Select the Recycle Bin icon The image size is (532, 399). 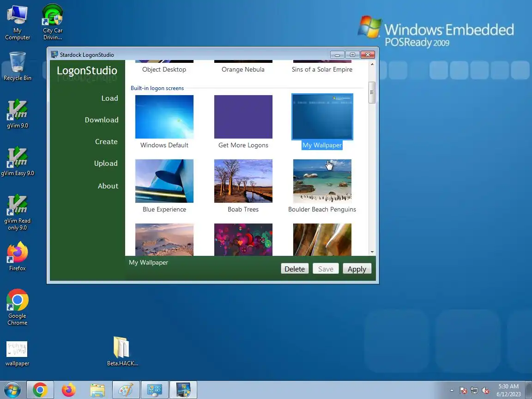tap(17, 66)
